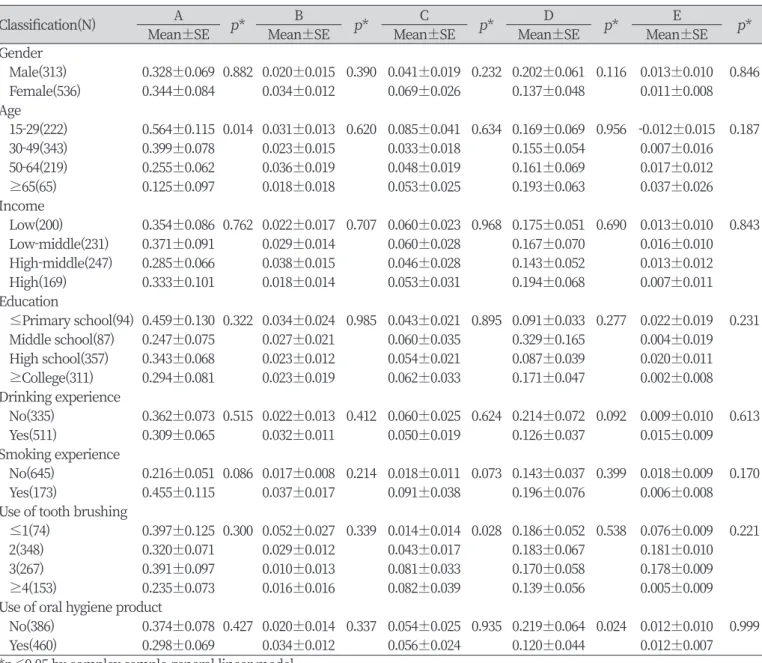Click the Primary school value 0.459±0.130
762x663 pixels.
pos(178,320)
